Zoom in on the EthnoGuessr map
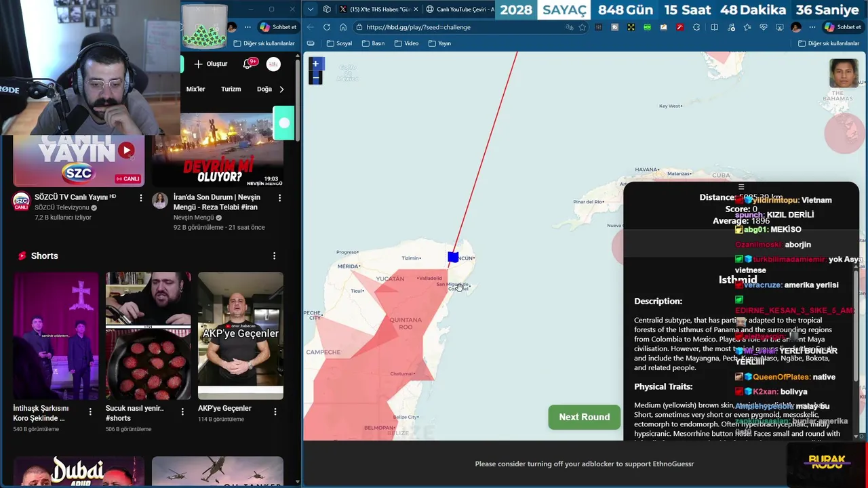Image resolution: width=868 pixels, height=488 pixels. [315, 64]
